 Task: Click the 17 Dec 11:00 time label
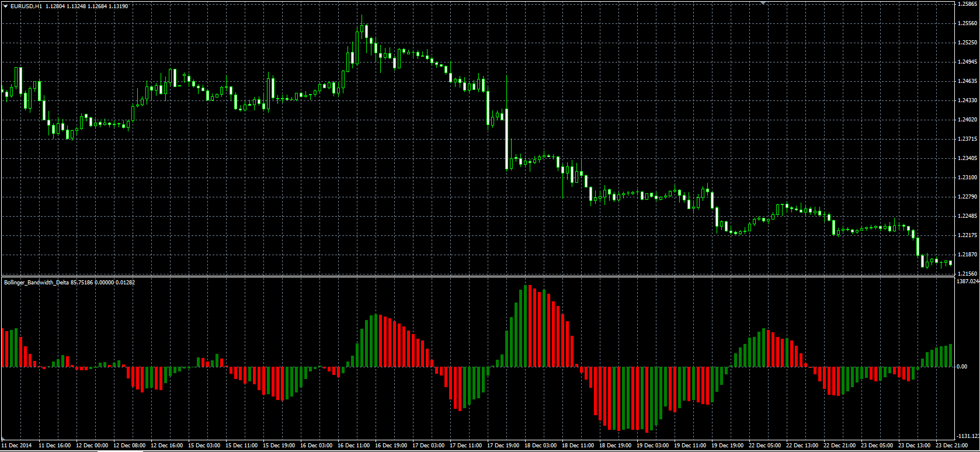pyautogui.click(x=466, y=446)
